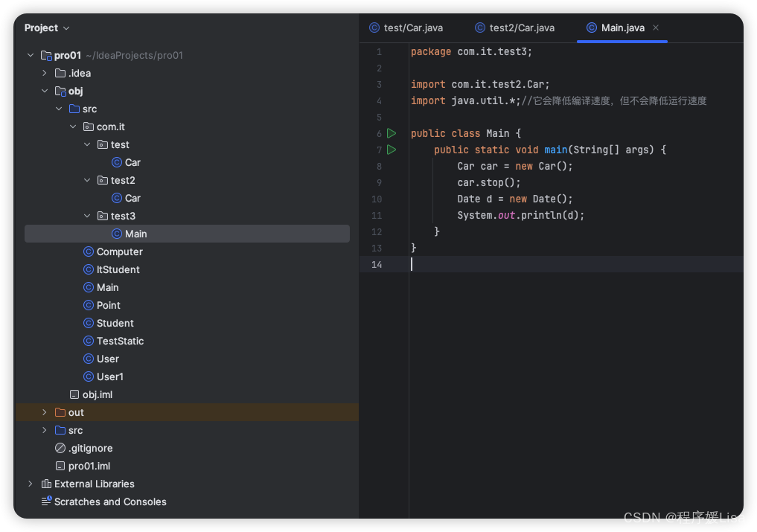
Task: Click the run icon next to the main method
Action: click(392, 150)
